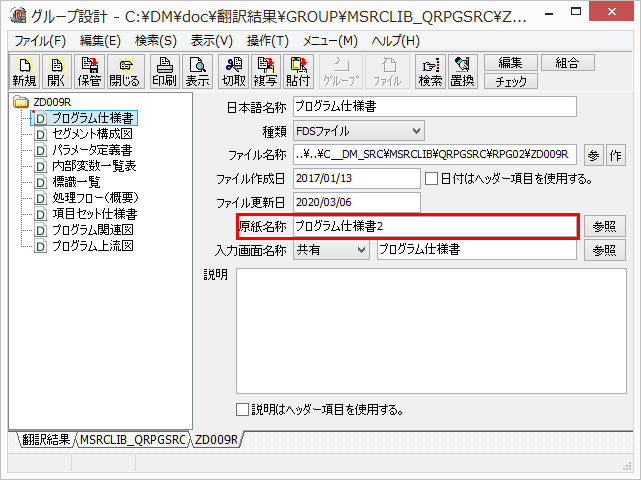This screenshot has width=641, height=480.
Task: Select the ZD009R root folder icon
Action: coord(20,102)
